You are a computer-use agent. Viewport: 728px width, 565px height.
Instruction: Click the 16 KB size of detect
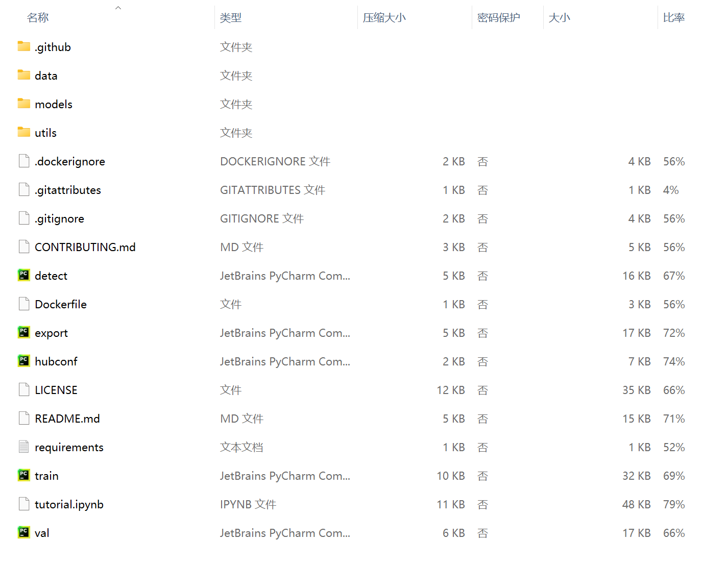tap(636, 276)
